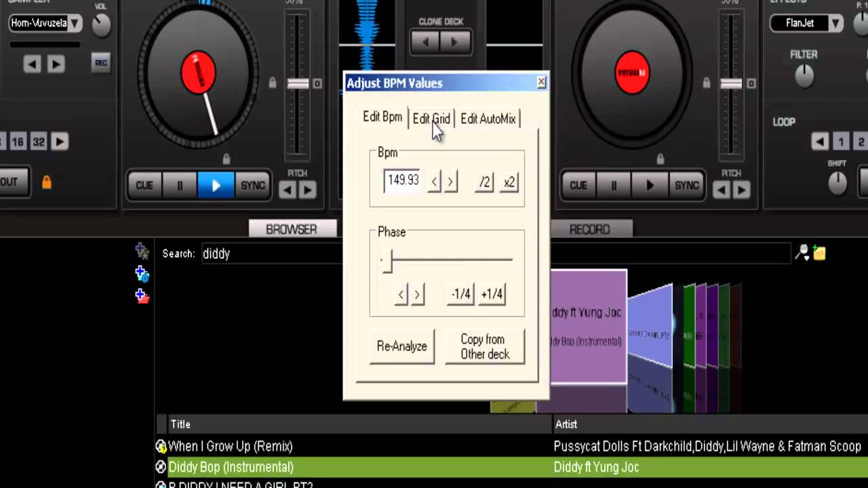Shift phase right with small arrow
The height and width of the screenshot is (488, 868).
[417, 294]
